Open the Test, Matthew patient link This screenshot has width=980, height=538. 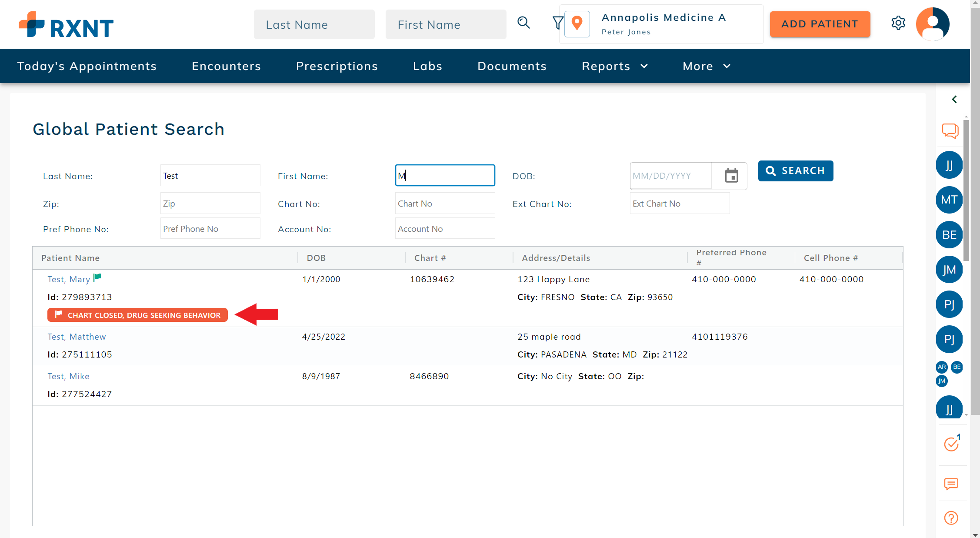pos(77,337)
